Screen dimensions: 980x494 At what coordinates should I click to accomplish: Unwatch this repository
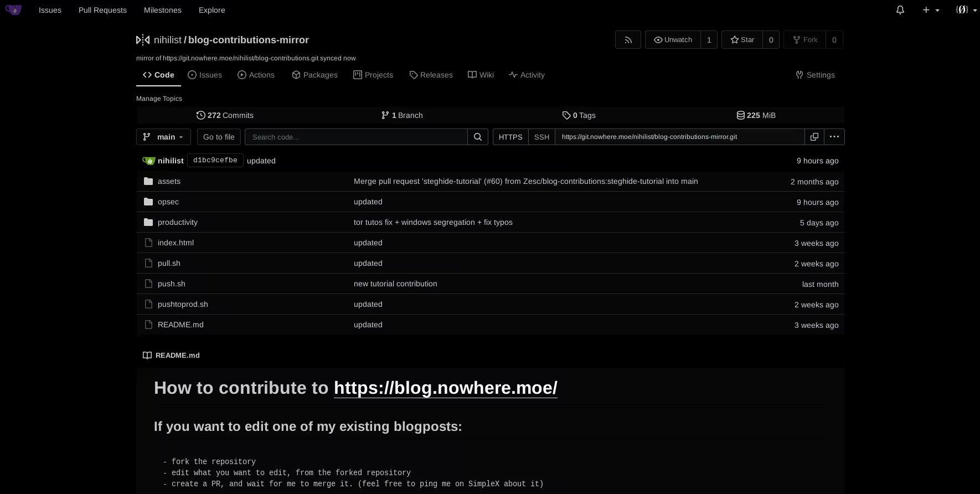pos(673,40)
